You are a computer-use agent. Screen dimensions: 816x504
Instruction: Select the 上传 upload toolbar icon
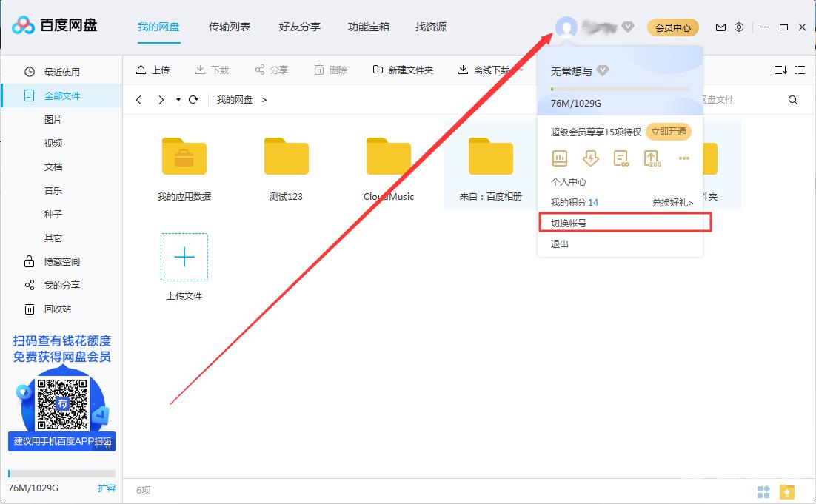tap(153, 70)
